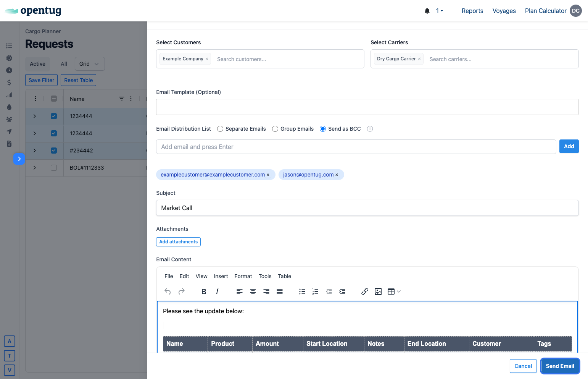Toggle the select-all header checkbox
The image size is (588, 379).
(x=54, y=99)
